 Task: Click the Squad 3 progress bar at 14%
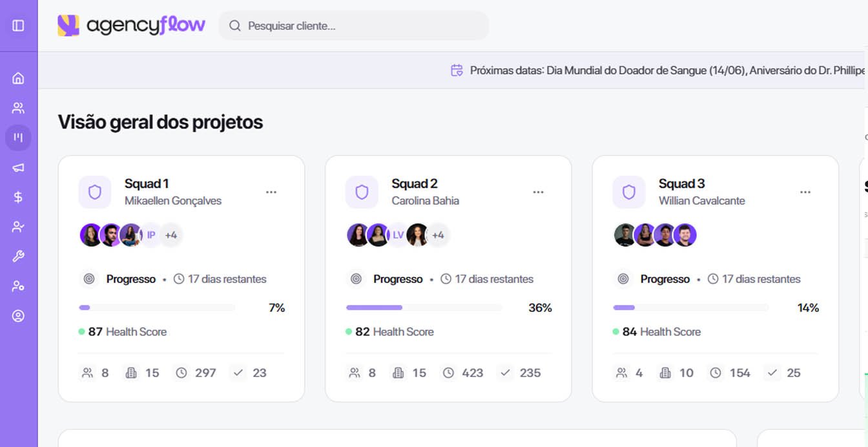(691, 307)
